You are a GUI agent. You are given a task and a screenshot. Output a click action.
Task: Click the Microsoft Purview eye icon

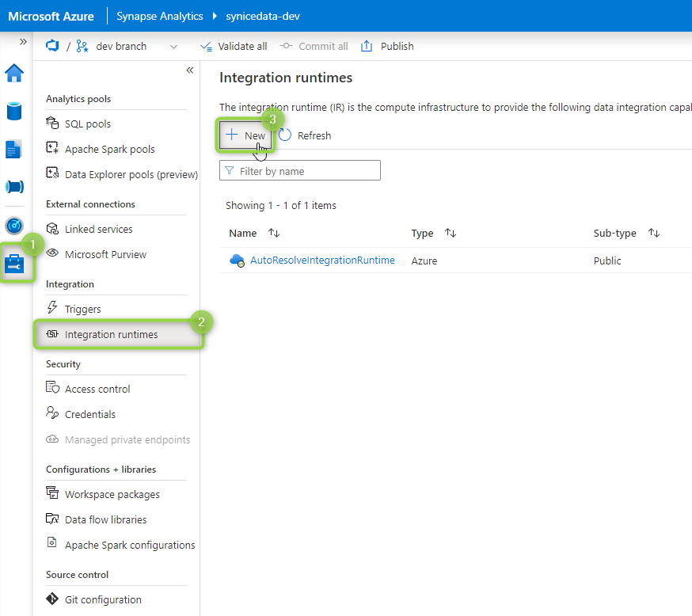(52, 253)
